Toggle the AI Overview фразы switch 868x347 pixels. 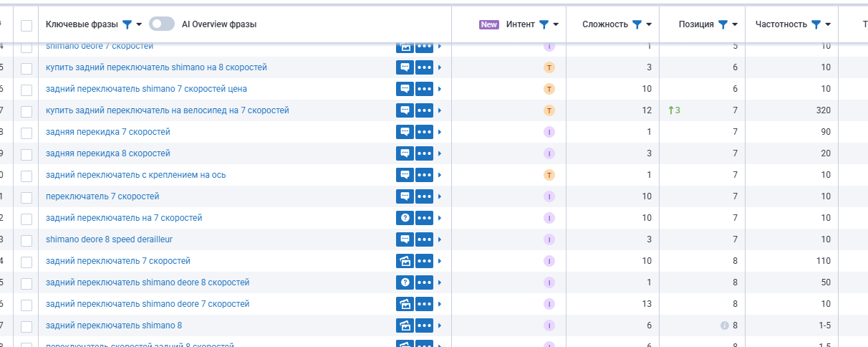click(x=162, y=24)
